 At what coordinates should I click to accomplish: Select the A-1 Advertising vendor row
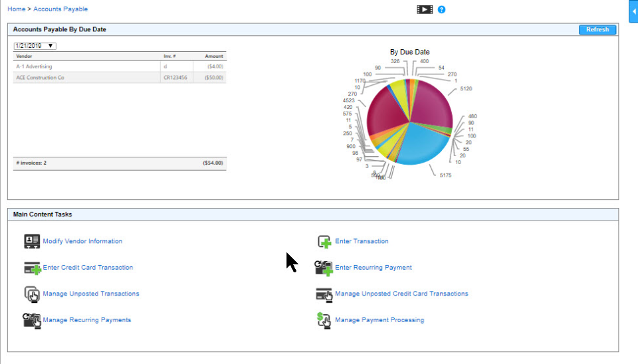(x=120, y=66)
